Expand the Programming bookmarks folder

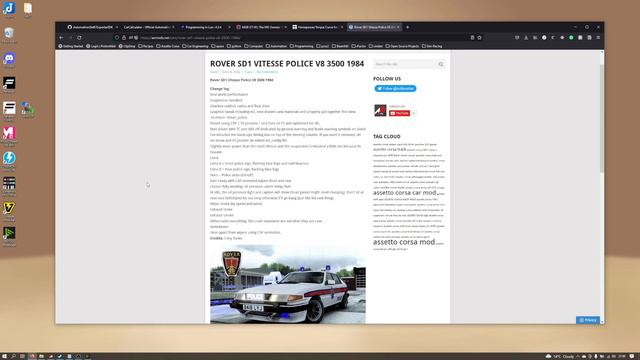click(302, 46)
